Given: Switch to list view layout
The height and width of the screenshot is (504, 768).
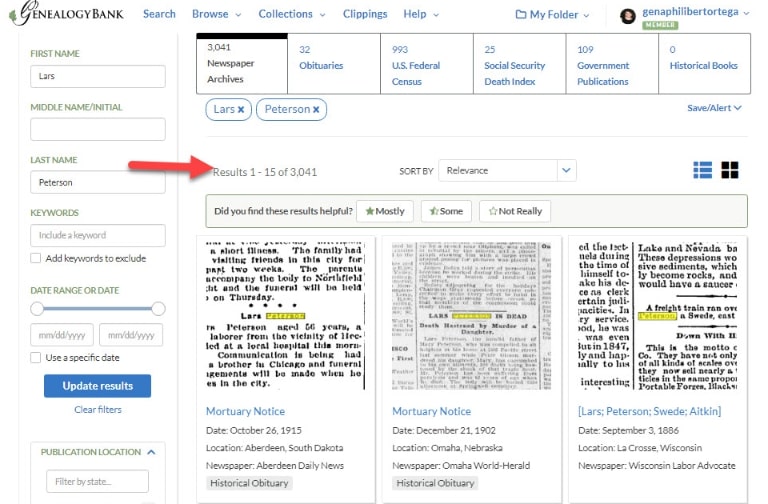Looking at the screenshot, I should coord(703,170).
